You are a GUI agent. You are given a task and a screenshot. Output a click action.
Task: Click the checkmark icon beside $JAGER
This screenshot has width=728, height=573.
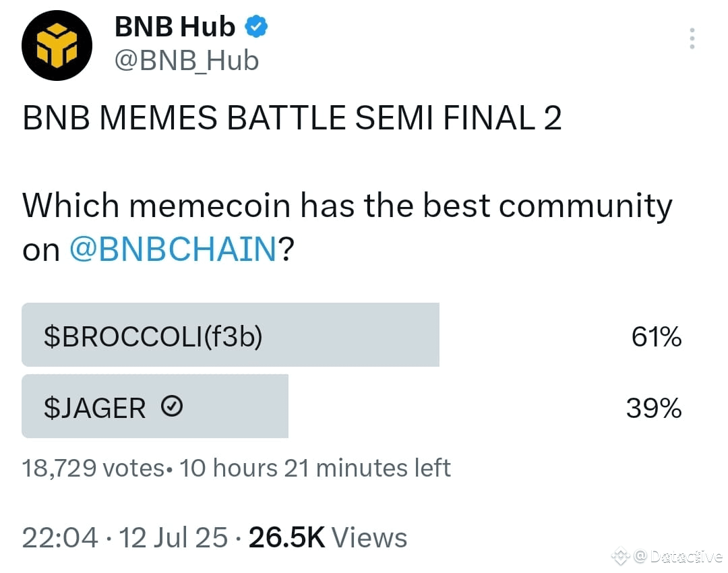coord(172,406)
